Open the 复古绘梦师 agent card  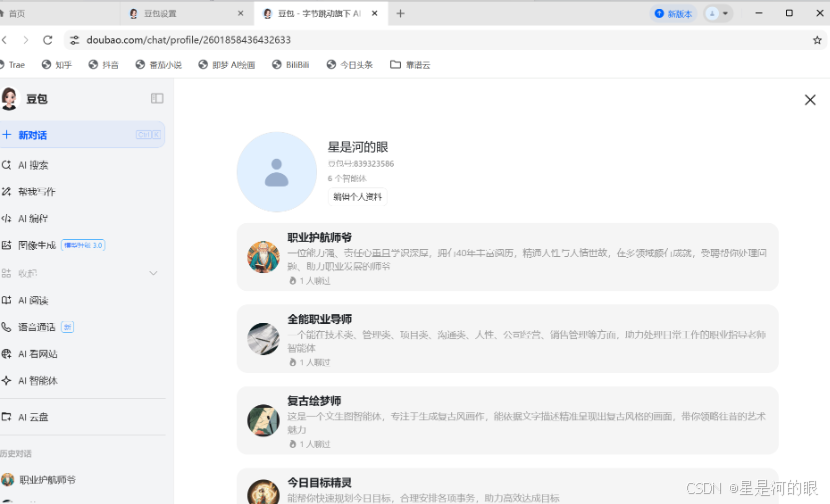point(507,420)
